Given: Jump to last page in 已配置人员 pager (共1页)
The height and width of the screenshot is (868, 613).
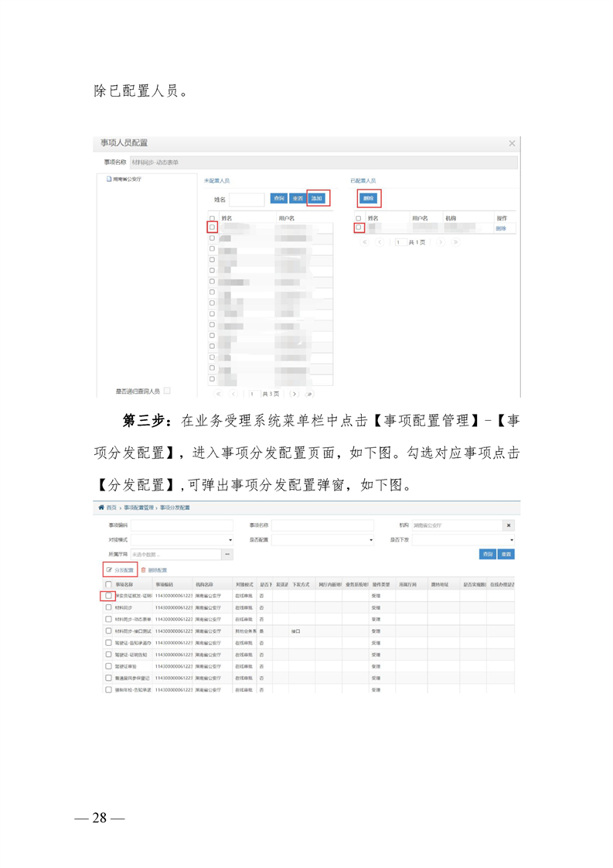Looking at the screenshot, I should click(x=455, y=242).
